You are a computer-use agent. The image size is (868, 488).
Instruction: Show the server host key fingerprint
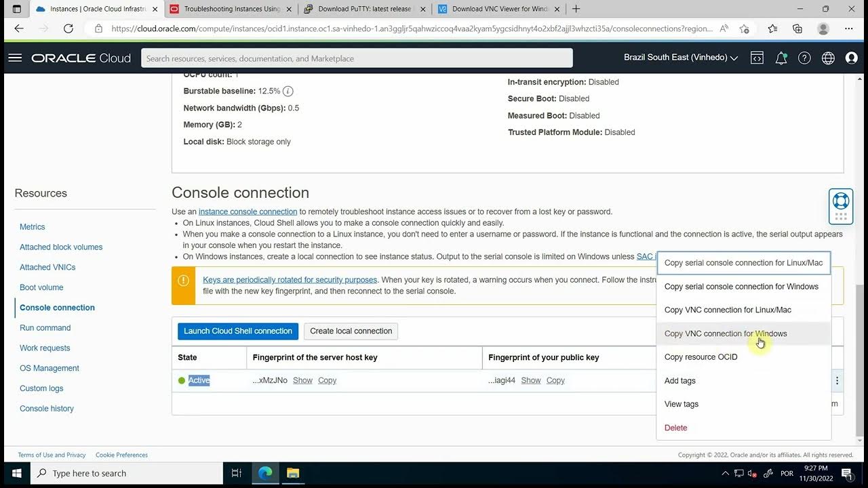coord(302,380)
